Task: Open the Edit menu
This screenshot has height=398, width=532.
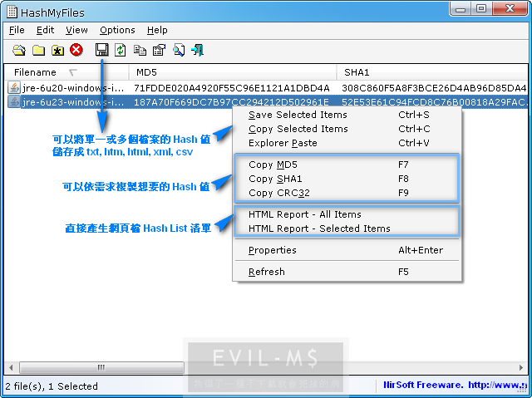Action: point(45,30)
